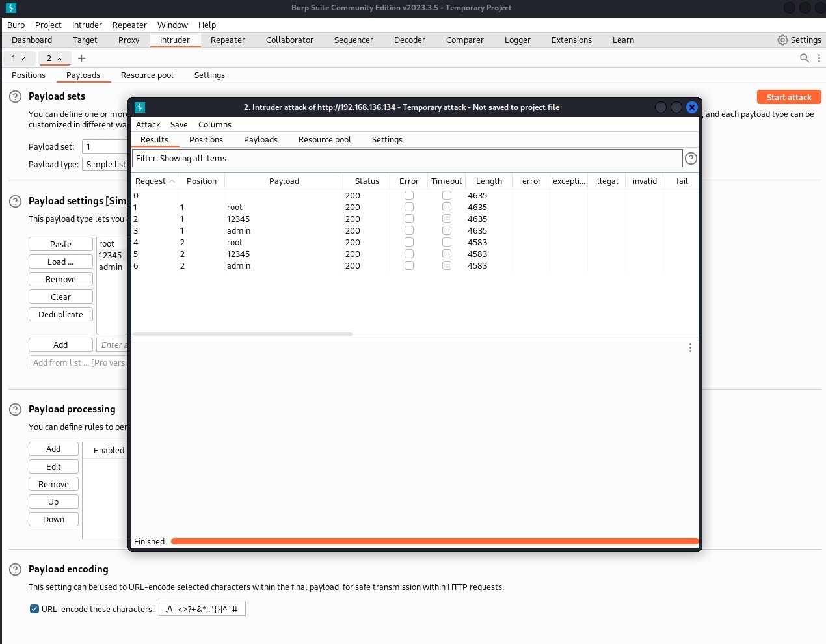Tick the Error checkbox for request 2
The width and height of the screenshot is (826, 644).
(409, 219)
